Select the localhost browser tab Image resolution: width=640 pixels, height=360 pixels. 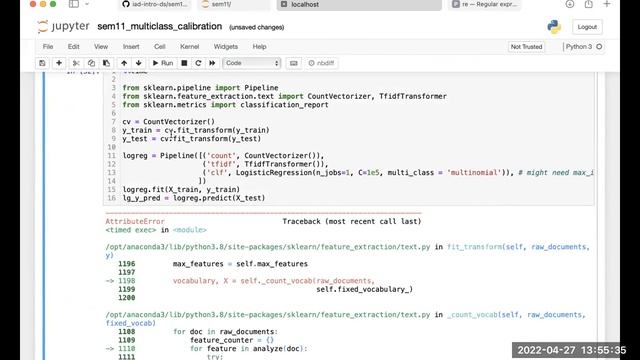click(359, 4)
